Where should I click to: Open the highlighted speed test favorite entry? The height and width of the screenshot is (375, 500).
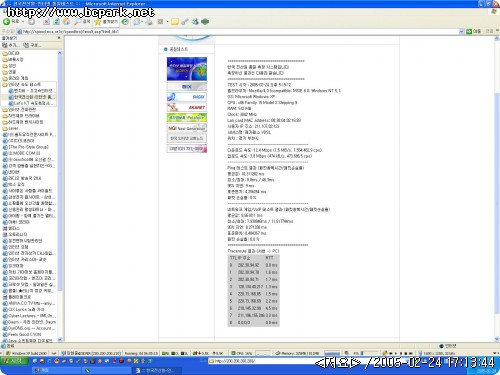31,97
